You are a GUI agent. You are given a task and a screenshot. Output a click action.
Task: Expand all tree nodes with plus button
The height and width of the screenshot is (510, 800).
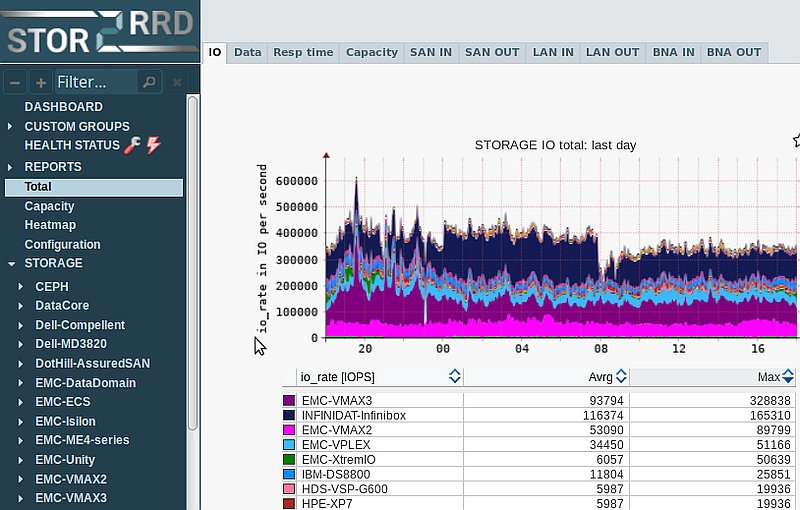[40, 82]
